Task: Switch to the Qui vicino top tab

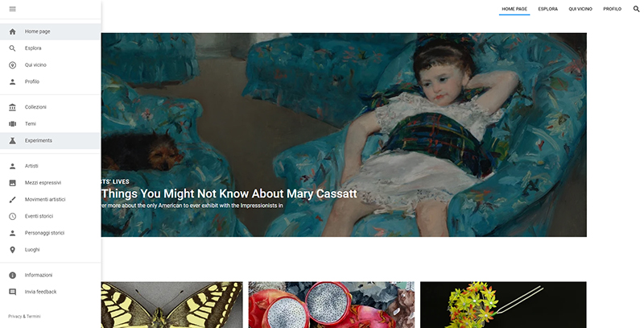Action: pos(580,9)
